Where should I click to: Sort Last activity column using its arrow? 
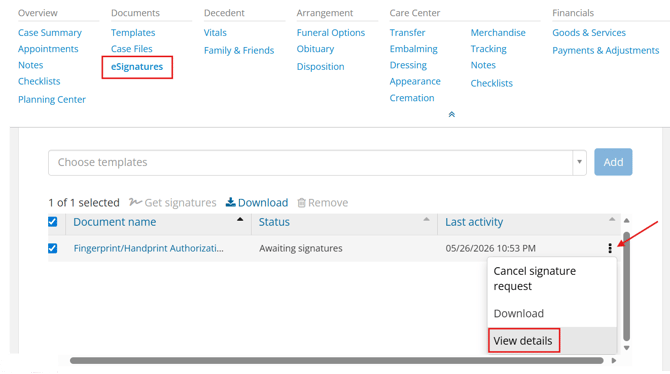612,219
